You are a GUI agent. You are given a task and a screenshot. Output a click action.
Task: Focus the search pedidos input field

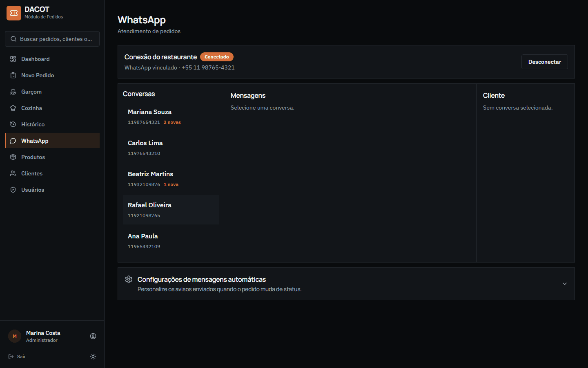[52, 39]
